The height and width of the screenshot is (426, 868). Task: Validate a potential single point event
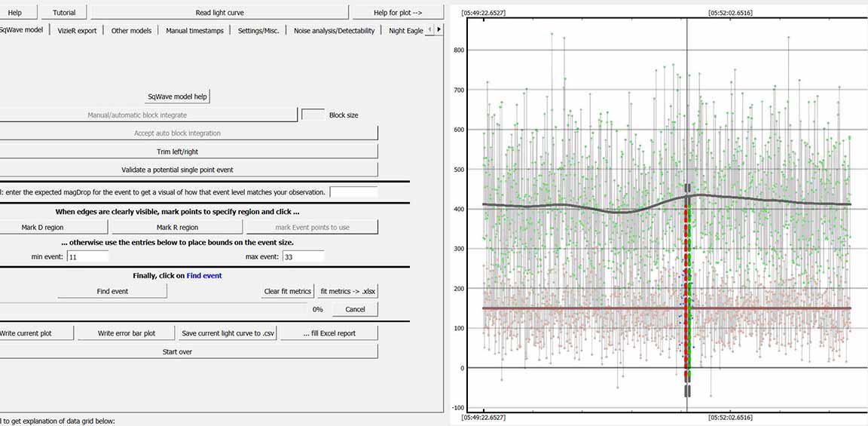click(x=178, y=170)
